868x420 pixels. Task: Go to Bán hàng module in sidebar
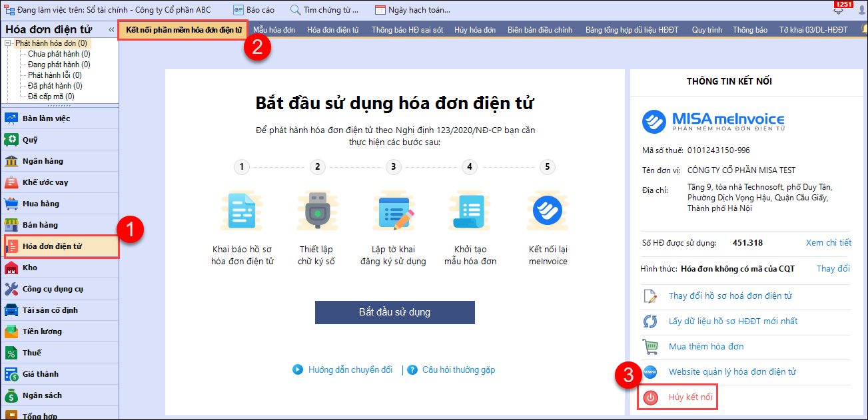40,225
